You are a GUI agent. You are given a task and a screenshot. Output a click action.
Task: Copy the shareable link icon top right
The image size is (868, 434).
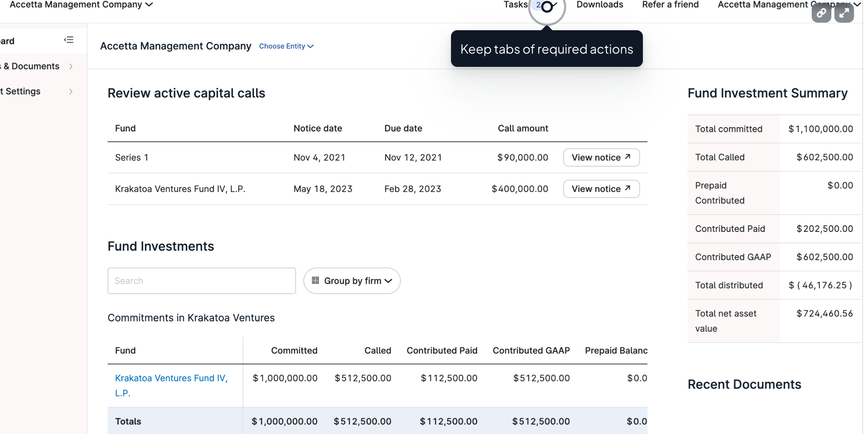pyautogui.click(x=821, y=12)
